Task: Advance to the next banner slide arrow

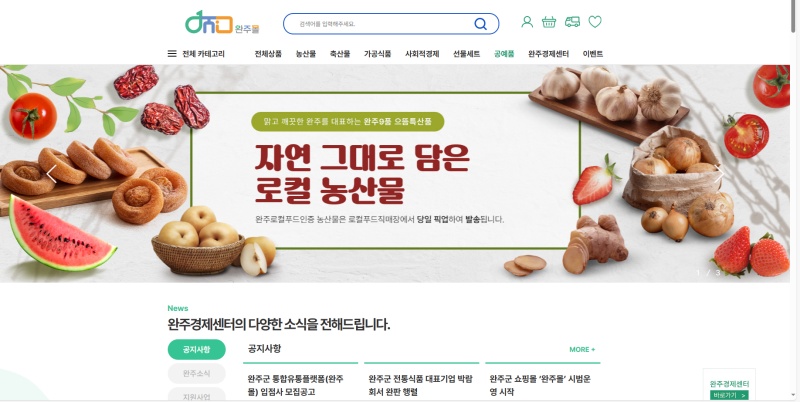Action: pos(720,174)
